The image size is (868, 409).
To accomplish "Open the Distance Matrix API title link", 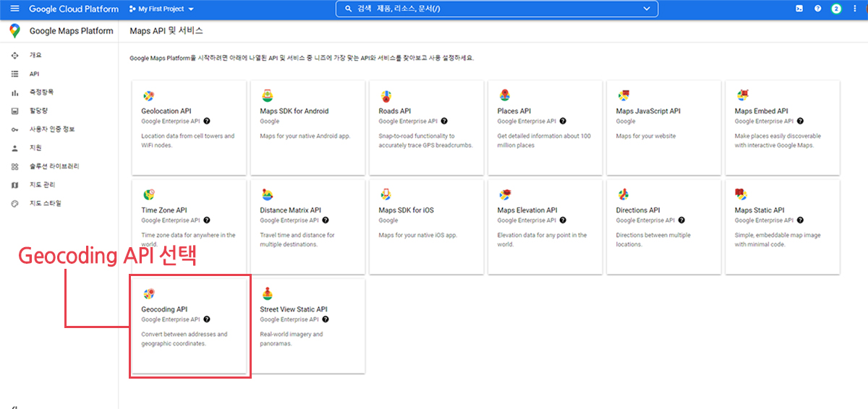I will pos(290,210).
